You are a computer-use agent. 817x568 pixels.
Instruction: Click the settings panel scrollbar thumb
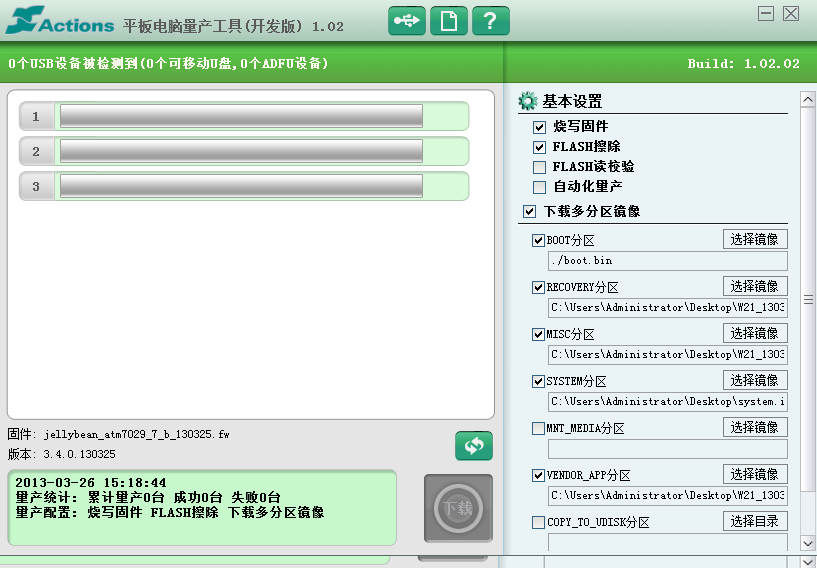(808, 300)
